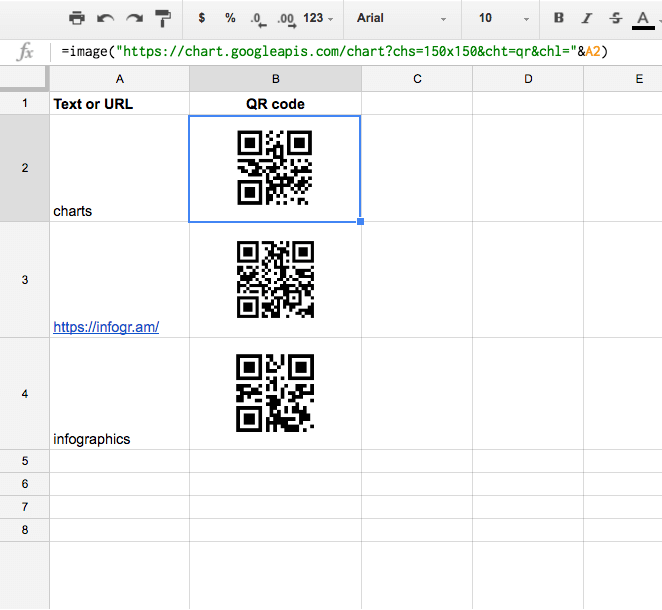This screenshot has height=610, width=662.
Task: Select row 3 header
Action: [x=24, y=279]
